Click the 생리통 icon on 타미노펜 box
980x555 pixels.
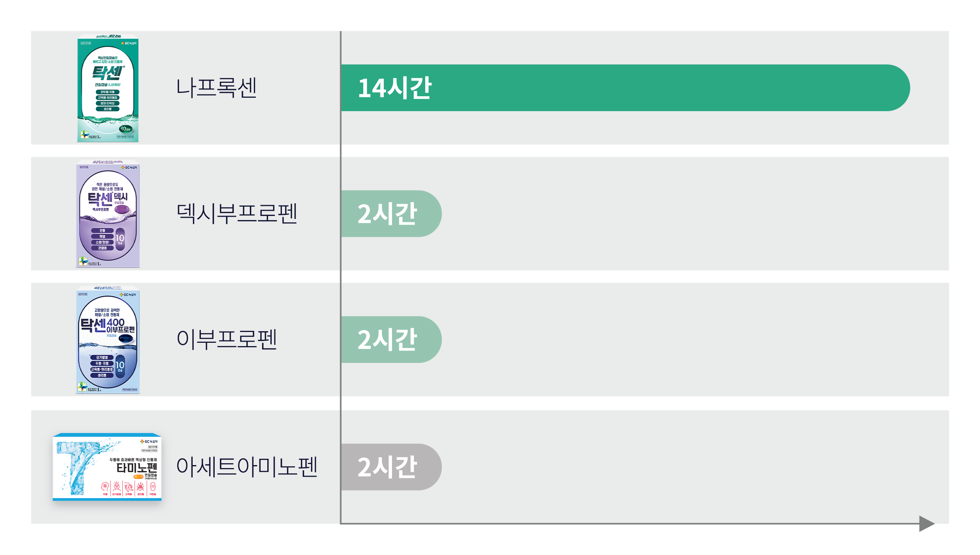(140, 487)
